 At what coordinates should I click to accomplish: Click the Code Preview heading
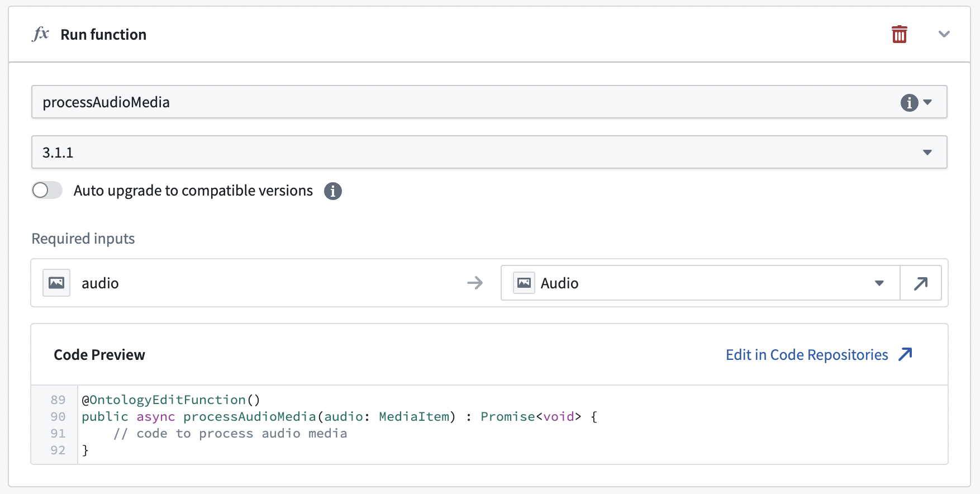[x=99, y=355]
